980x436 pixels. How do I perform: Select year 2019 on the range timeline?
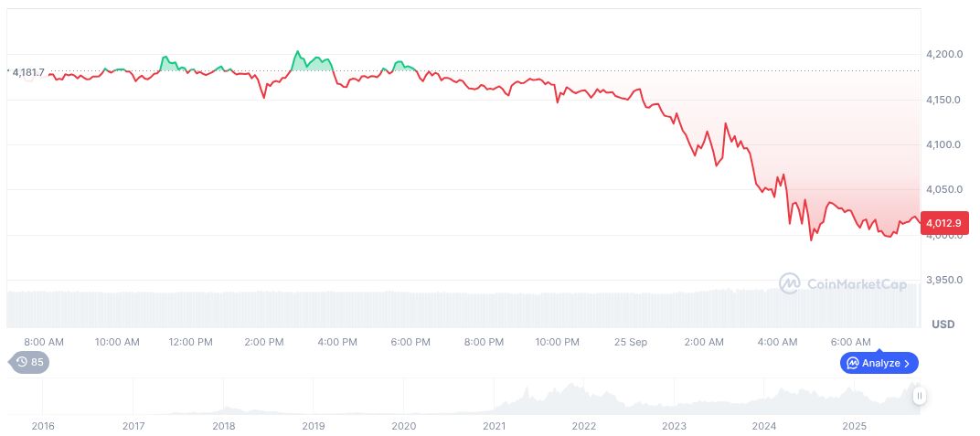click(314, 426)
